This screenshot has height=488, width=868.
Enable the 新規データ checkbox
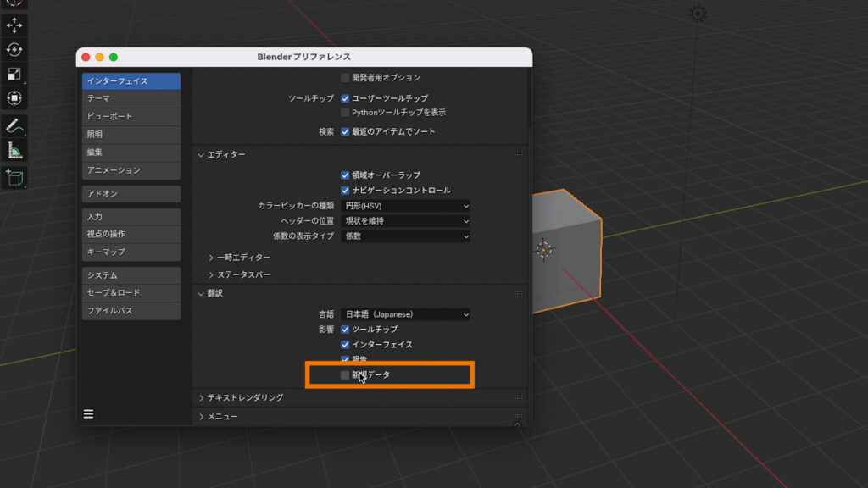pos(345,375)
